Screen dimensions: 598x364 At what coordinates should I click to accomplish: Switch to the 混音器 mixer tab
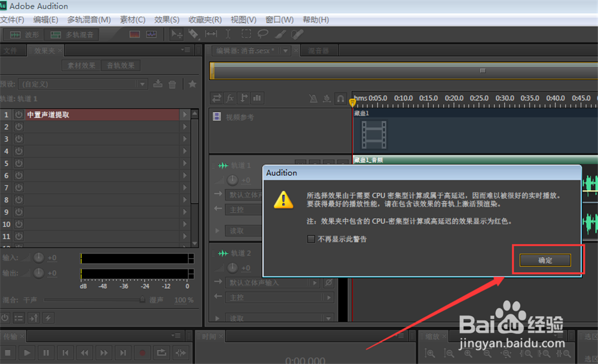(x=319, y=51)
